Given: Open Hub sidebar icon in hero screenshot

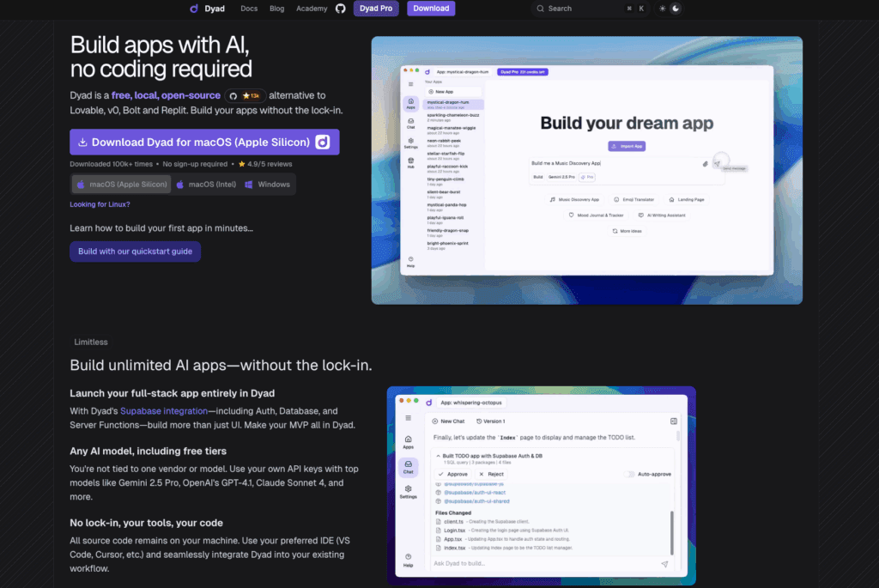Looking at the screenshot, I should tap(411, 163).
